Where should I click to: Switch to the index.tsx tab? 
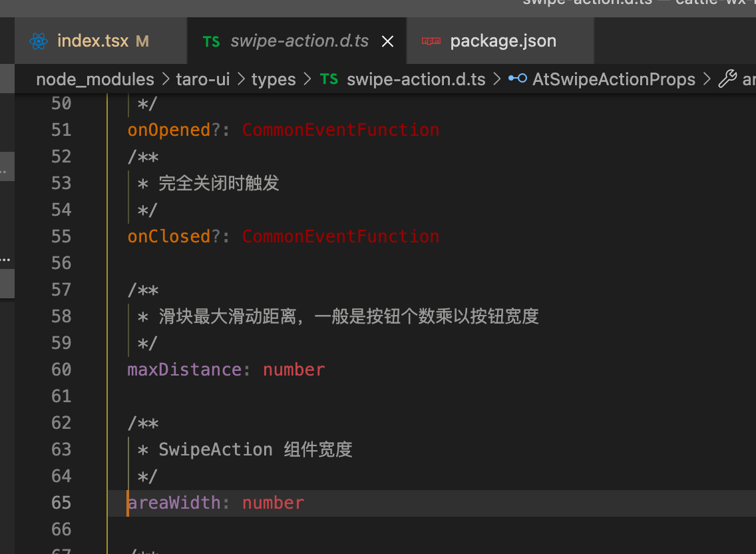tap(100, 41)
